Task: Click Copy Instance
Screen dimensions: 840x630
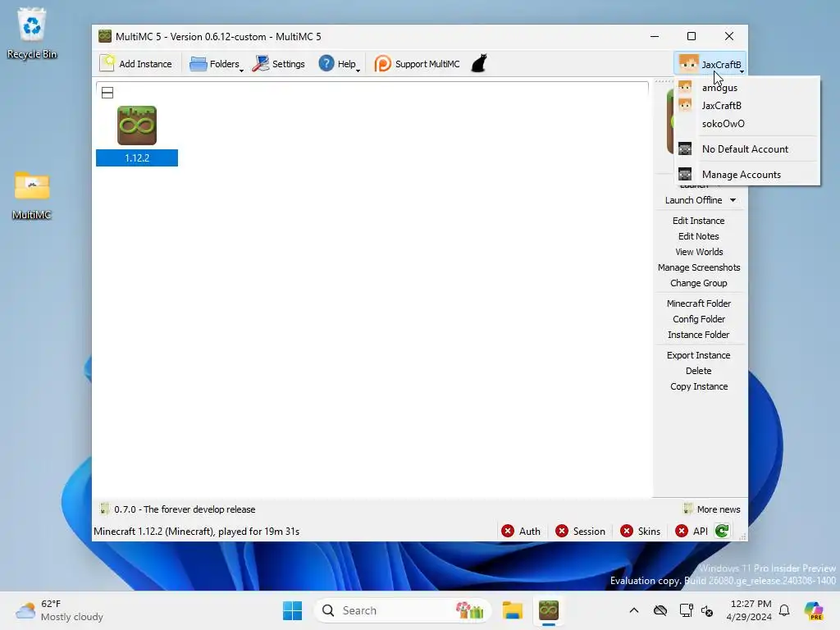Action: click(x=699, y=386)
